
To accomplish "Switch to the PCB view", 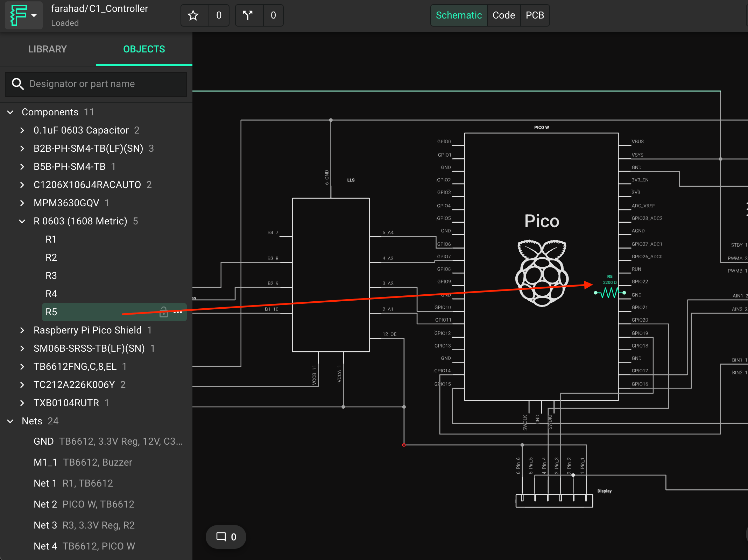I will (x=535, y=15).
